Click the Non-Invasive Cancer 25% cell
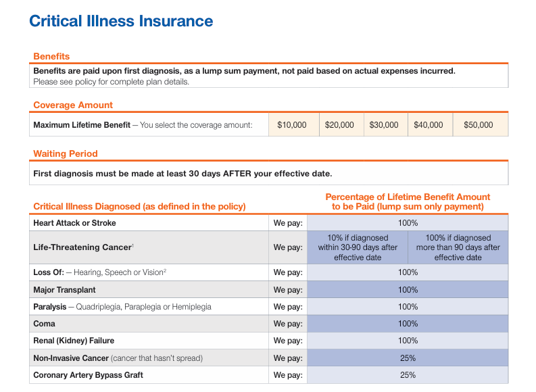This screenshot has width=536, height=392. (x=408, y=358)
